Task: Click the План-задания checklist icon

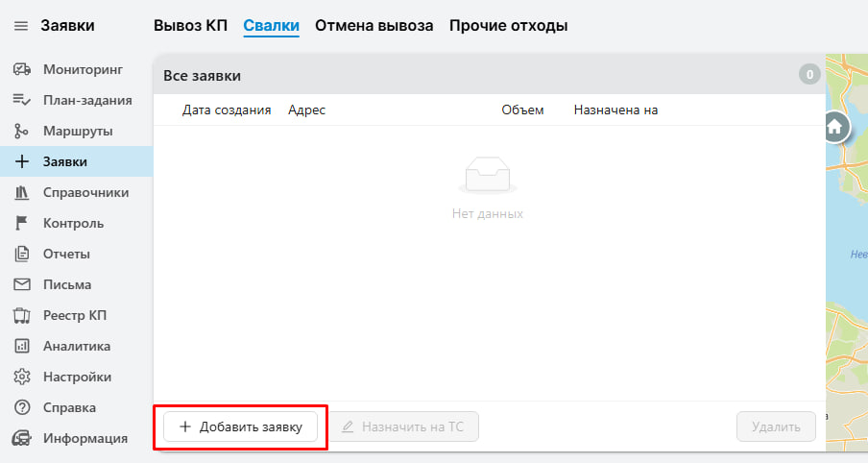Action: click(x=21, y=100)
